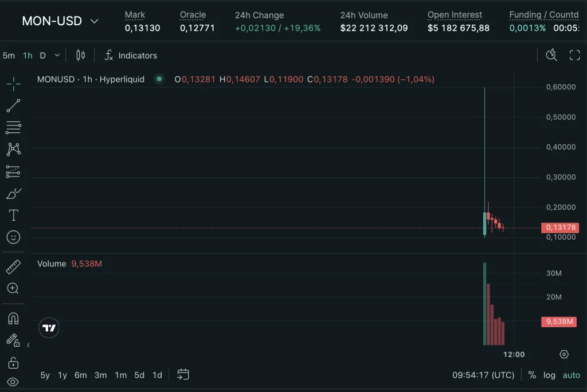Click the 24h Volume value $22 212 312,09
The image size is (587, 392).
coord(374,28)
